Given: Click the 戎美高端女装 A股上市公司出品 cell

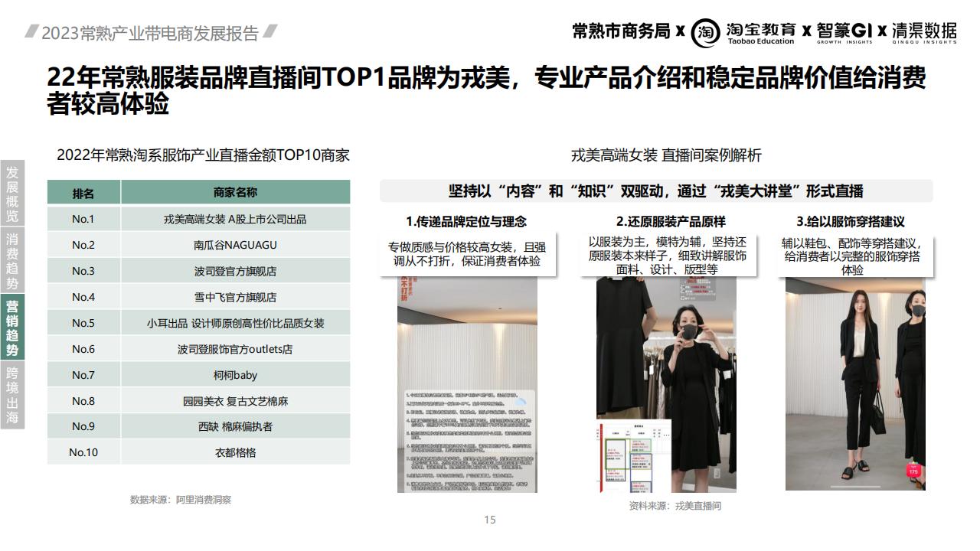Looking at the screenshot, I should tap(235, 219).
